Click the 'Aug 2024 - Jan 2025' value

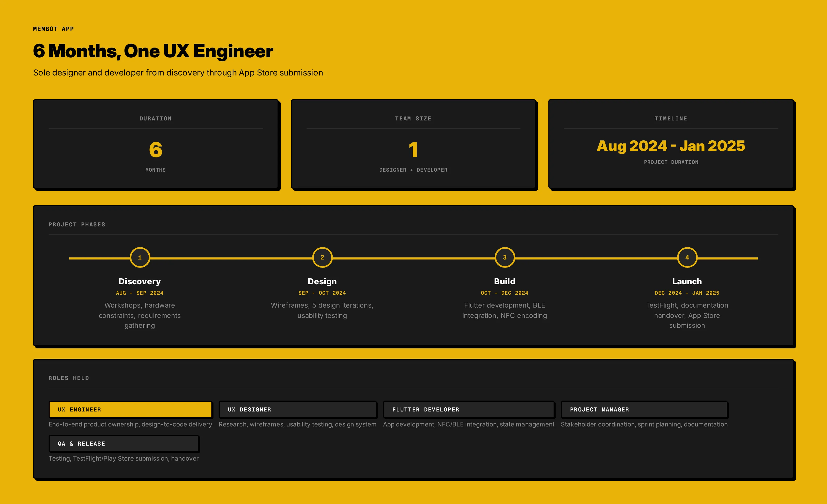point(671,146)
